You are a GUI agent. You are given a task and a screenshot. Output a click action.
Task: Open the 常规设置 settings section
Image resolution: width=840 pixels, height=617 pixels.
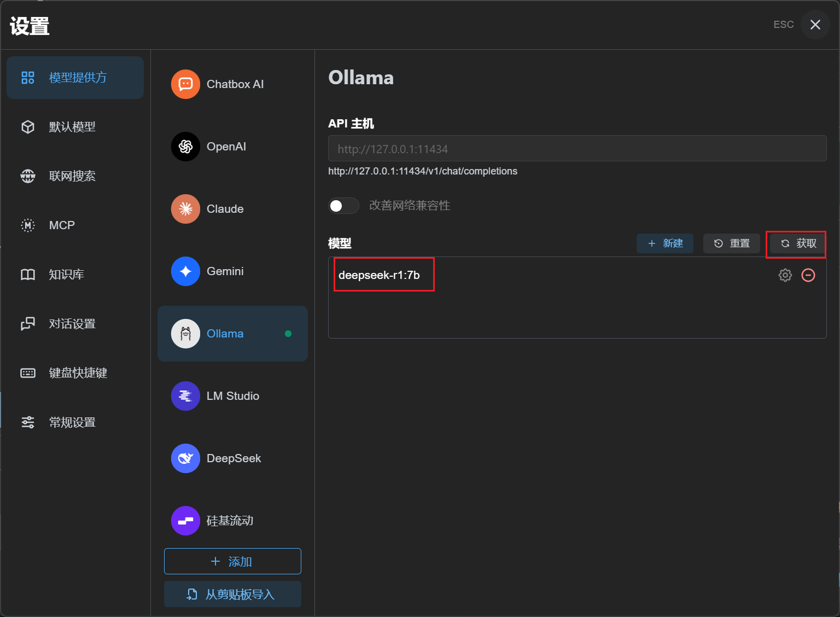75,422
